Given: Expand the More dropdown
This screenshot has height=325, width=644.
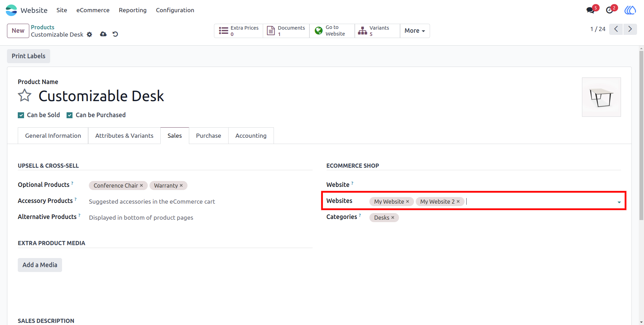Looking at the screenshot, I should 415,31.
